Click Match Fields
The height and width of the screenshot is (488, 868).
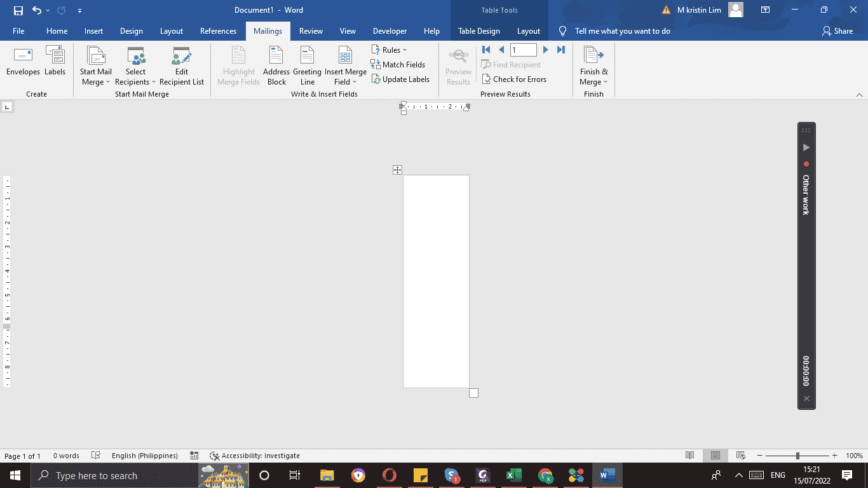click(x=398, y=65)
